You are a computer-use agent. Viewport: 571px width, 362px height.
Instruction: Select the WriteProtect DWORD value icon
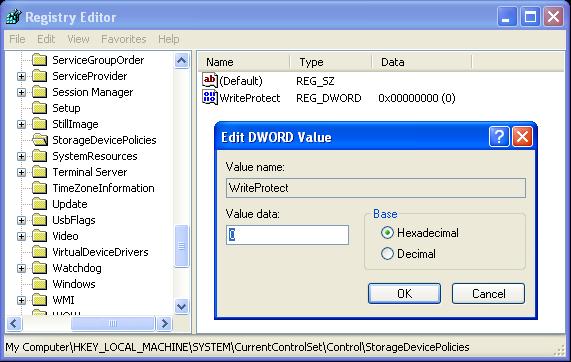coord(210,98)
